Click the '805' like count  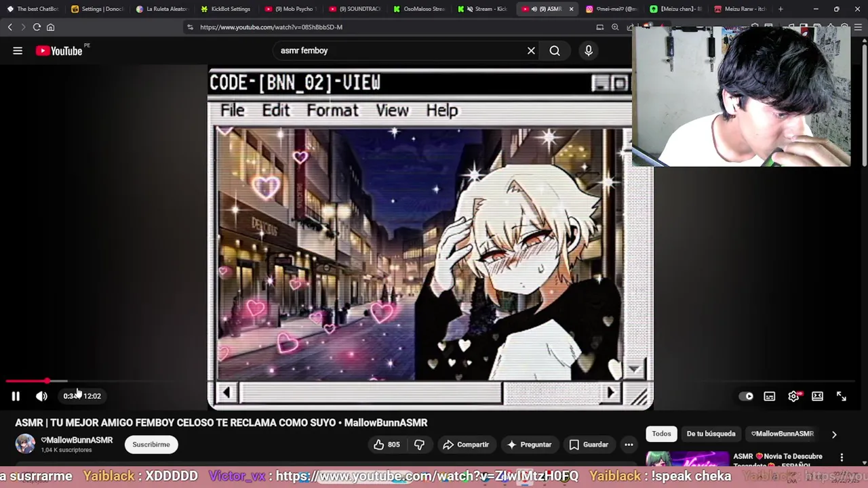tap(394, 445)
